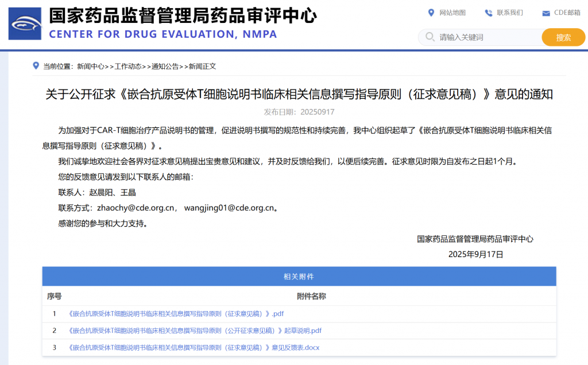Click the magnifier icon in search box
Image resolution: width=588 pixels, height=365 pixels.
click(x=430, y=37)
